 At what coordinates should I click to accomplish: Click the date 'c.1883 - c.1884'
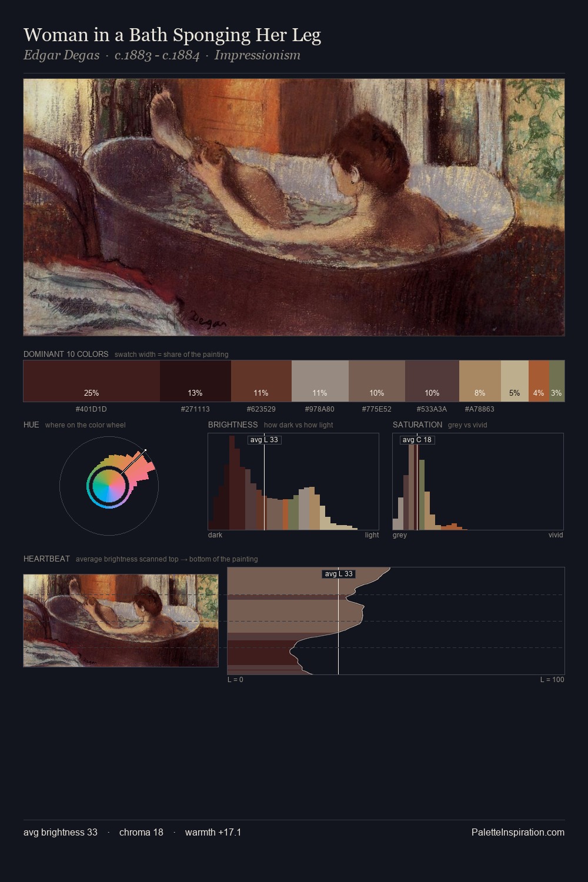[x=157, y=55]
